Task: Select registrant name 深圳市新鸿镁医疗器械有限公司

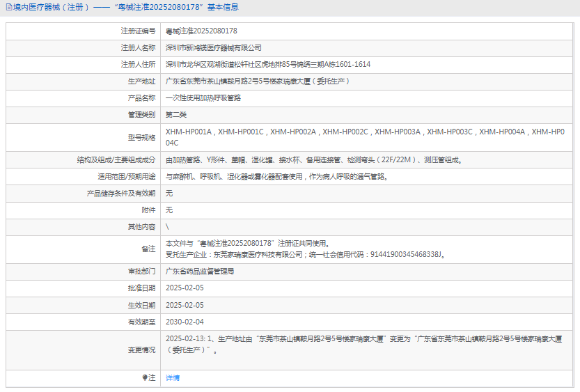Action: pyautogui.click(x=214, y=48)
